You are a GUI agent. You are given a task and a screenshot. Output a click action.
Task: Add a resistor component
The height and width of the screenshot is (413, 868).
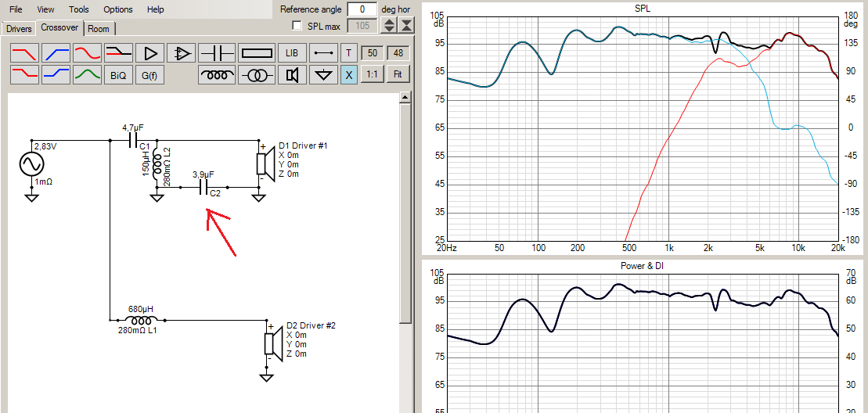click(x=258, y=53)
